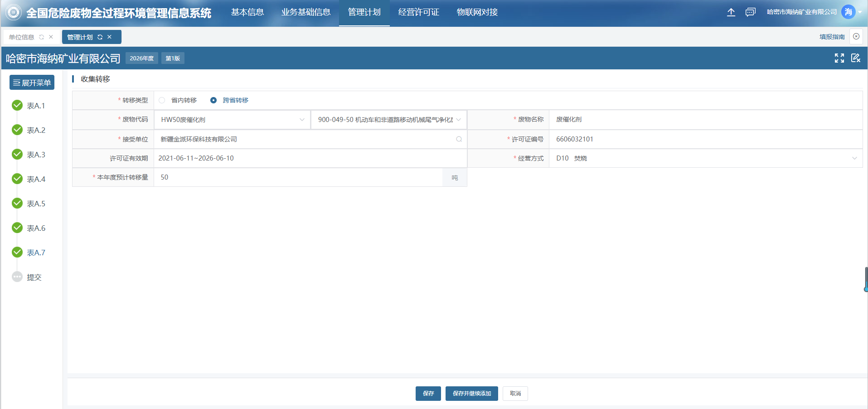Select the 跨省转移 radio button
Viewport: 868px width, 409px height.
(213, 100)
